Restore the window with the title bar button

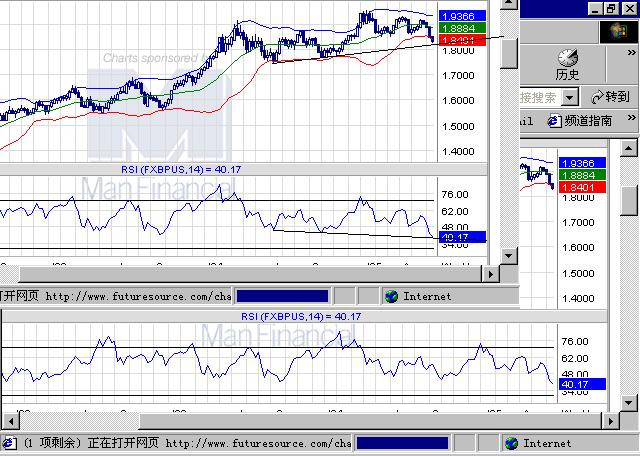click(x=612, y=8)
